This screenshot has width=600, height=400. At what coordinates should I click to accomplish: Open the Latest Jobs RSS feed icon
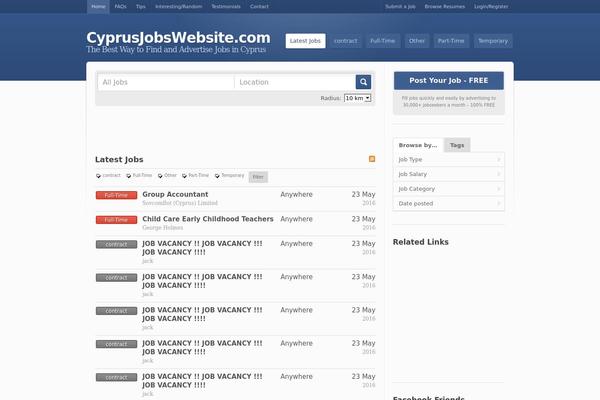pos(373,159)
